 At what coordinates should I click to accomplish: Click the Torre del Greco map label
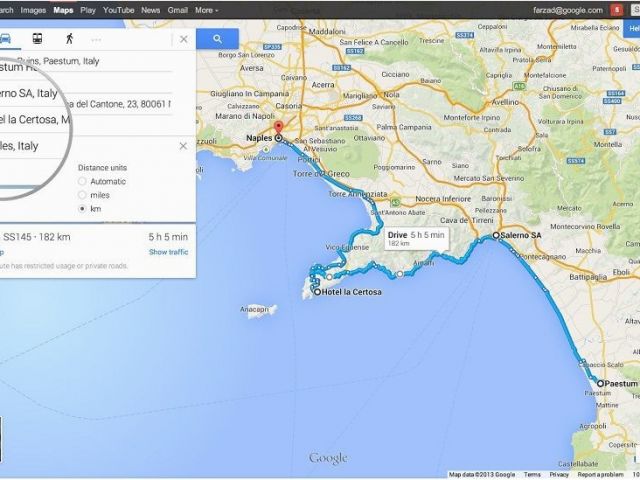coord(321,174)
